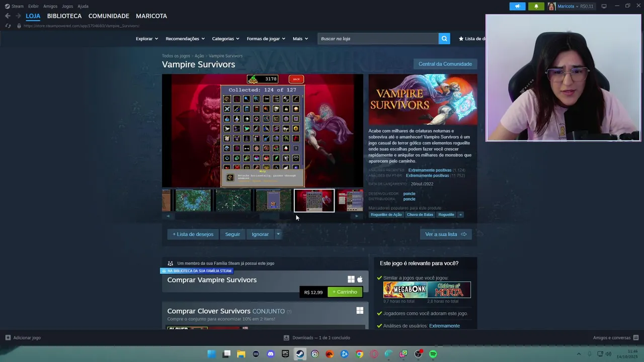This screenshot has height=362, width=644.
Task: Switch to the MARICOTA profile tab
Action: pyautogui.click(x=151, y=16)
